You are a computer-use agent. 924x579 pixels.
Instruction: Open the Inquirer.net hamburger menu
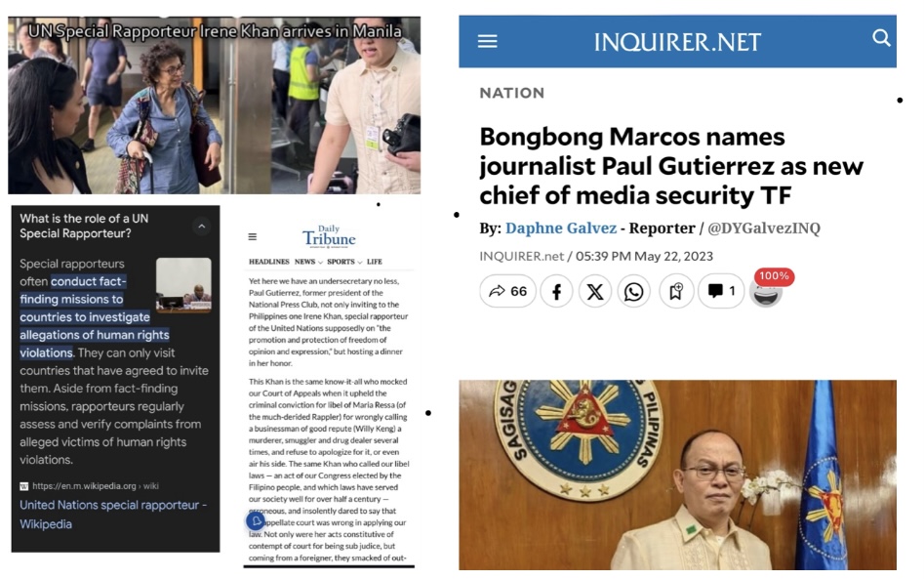(x=487, y=41)
